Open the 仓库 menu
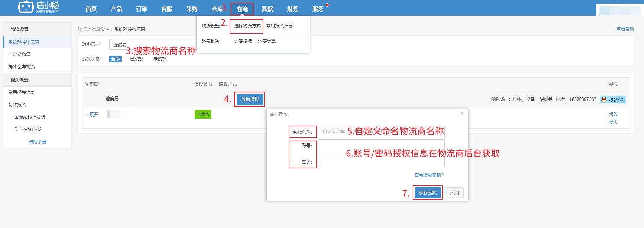 [217, 9]
